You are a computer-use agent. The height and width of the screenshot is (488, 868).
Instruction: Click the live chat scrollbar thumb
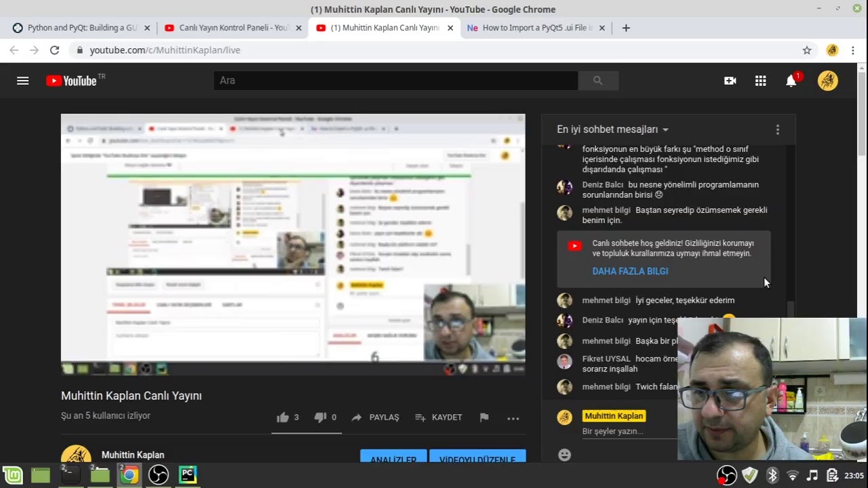click(x=790, y=310)
